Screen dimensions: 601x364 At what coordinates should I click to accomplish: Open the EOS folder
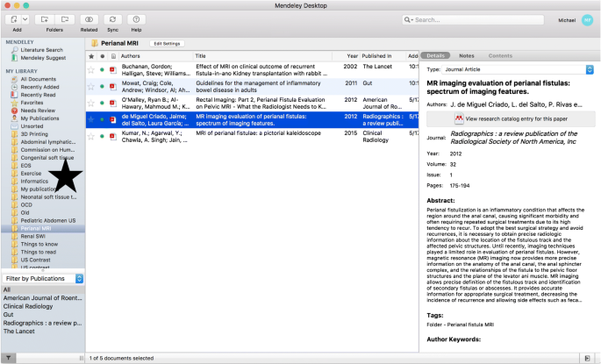click(25, 166)
